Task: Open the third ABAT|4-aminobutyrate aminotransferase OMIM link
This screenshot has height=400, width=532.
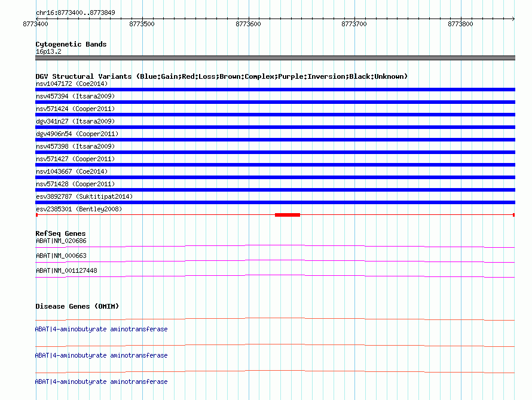Action: click(101, 381)
